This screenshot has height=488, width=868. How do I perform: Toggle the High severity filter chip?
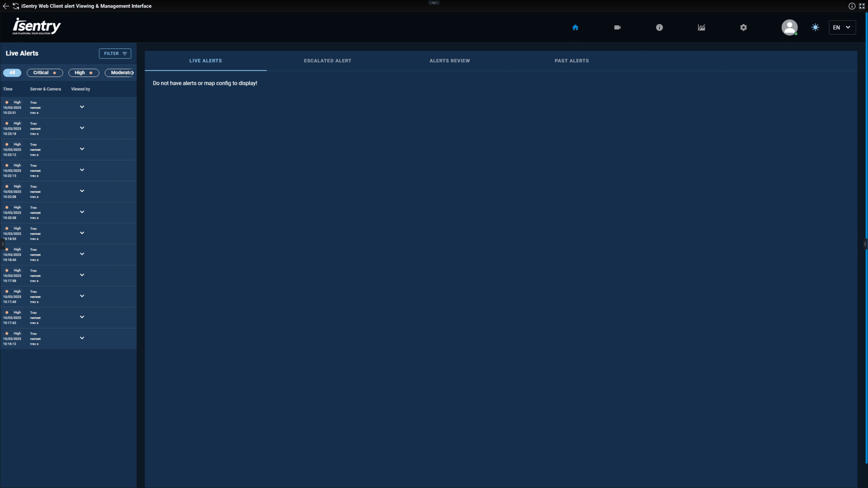(x=84, y=73)
